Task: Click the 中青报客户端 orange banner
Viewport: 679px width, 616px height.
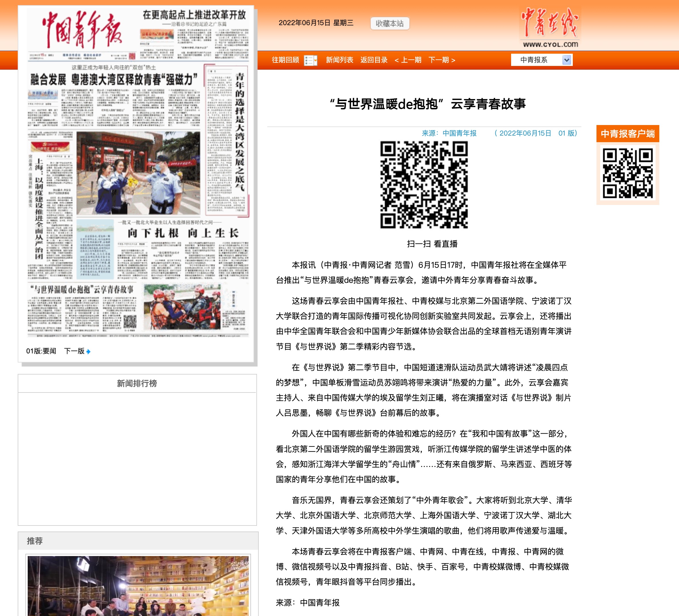Action: 628,134
